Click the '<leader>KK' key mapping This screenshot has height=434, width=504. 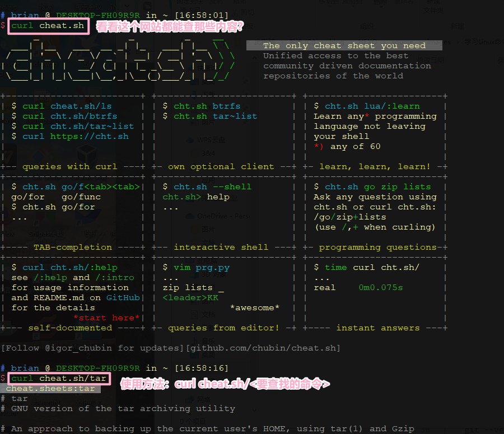[190, 298]
